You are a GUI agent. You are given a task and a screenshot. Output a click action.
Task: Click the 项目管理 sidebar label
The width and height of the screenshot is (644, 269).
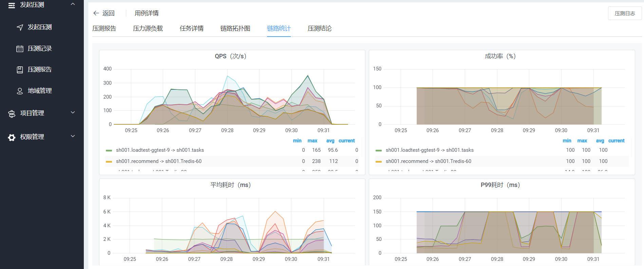[x=32, y=113]
